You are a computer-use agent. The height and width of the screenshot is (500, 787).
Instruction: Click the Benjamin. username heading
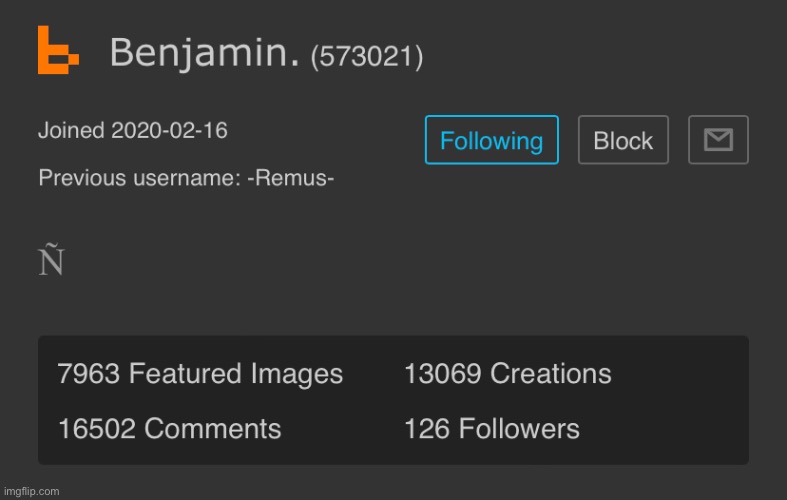(204, 52)
